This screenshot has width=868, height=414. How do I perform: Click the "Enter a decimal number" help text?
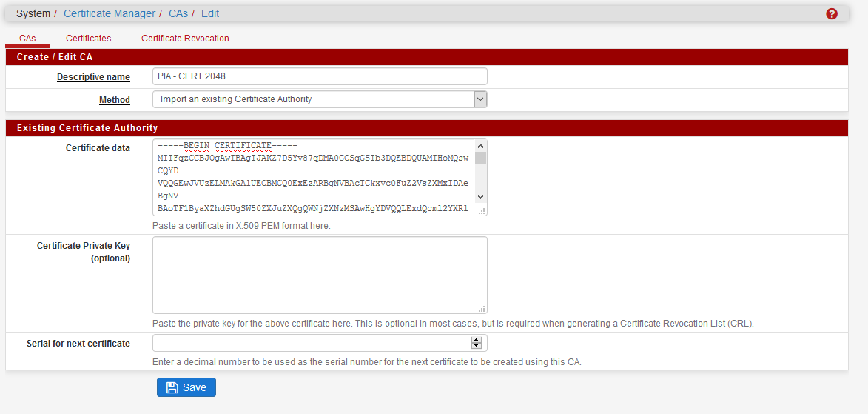pyautogui.click(x=367, y=362)
